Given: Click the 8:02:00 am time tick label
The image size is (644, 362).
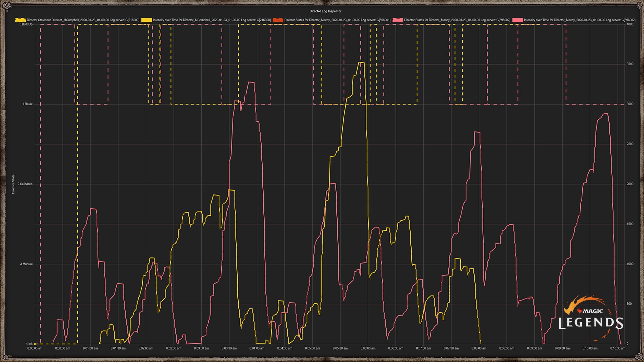Looking at the screenshot, I should [x=146, y=348].
